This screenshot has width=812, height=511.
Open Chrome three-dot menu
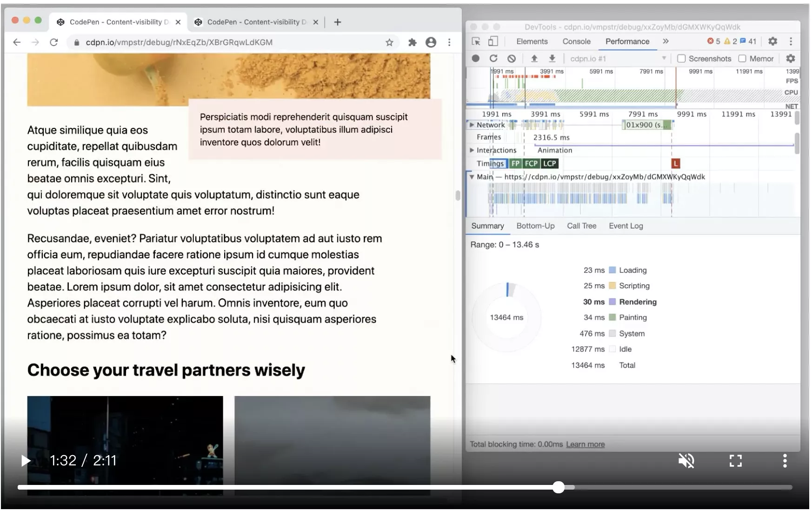click(x=449, y=42)
